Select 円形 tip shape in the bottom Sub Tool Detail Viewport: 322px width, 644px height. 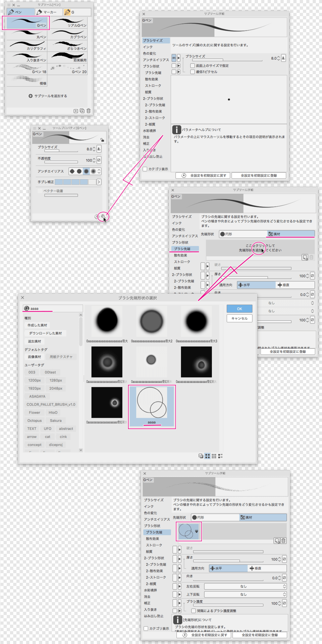[215, 518]
